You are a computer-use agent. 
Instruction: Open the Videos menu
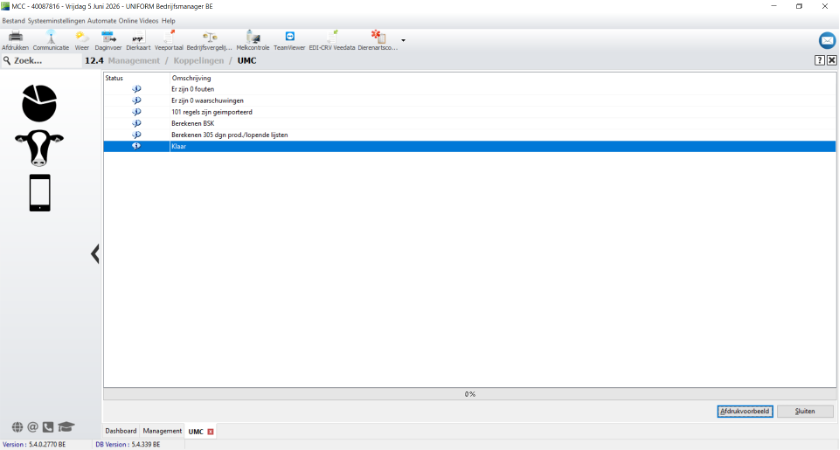tap(149, 21)
